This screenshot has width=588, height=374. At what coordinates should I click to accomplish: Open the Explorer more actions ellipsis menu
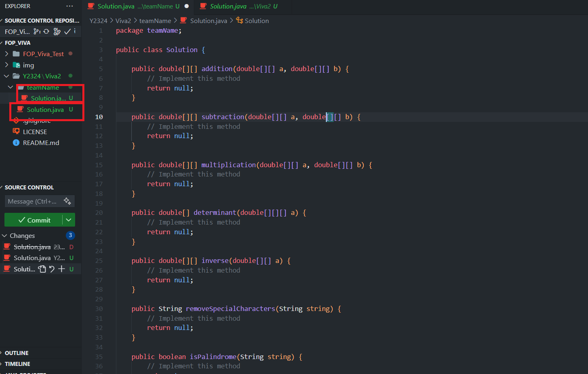pyautogui.click(x=70, y=6)
